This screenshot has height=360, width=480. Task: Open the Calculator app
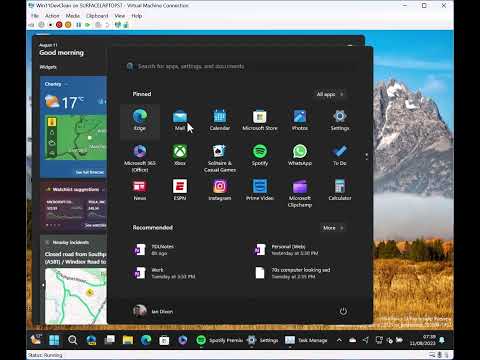340,190
